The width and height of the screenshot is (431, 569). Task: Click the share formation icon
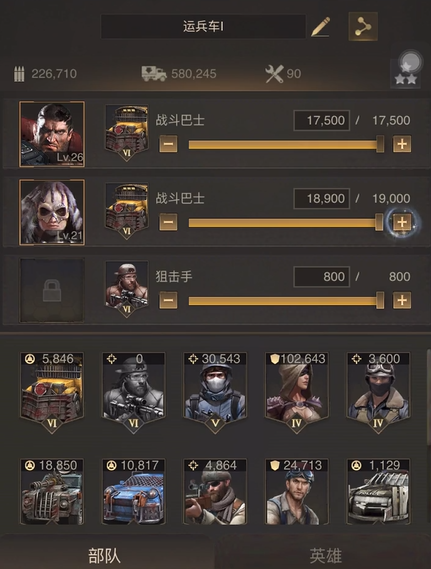(x=363, y=26)
